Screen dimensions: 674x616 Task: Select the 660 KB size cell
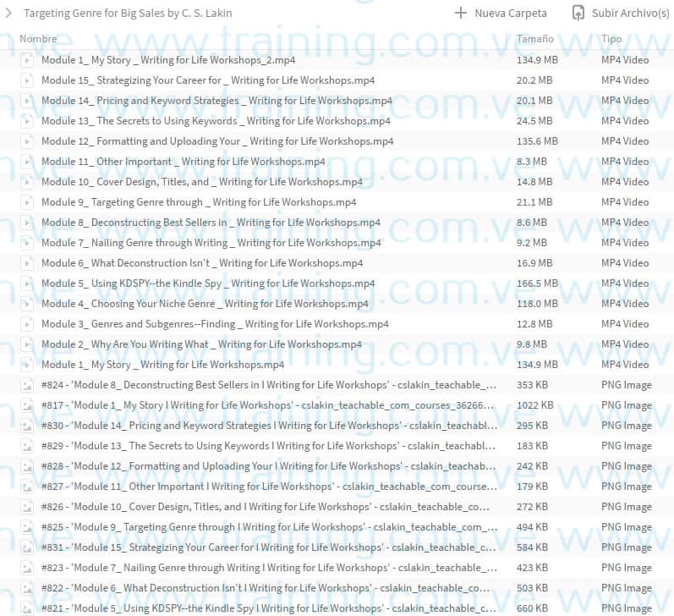(532, 608)
